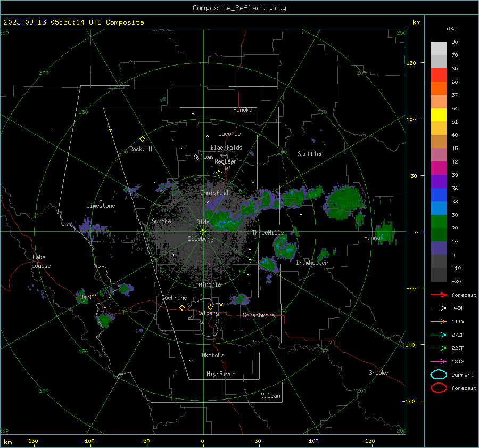Click the yellow diamond marker near RockyMH
479x448 pixels.
[142, 139]
